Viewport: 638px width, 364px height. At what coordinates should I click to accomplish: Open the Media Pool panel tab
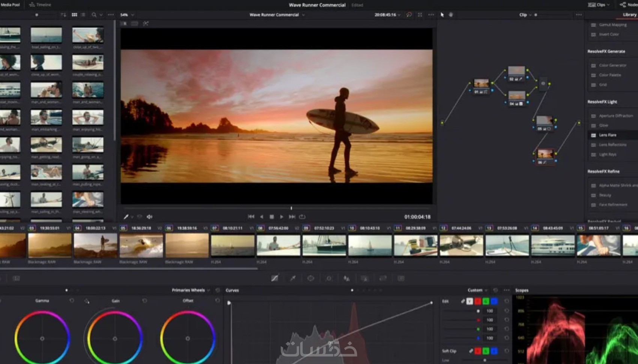click(x=10, y=5)
